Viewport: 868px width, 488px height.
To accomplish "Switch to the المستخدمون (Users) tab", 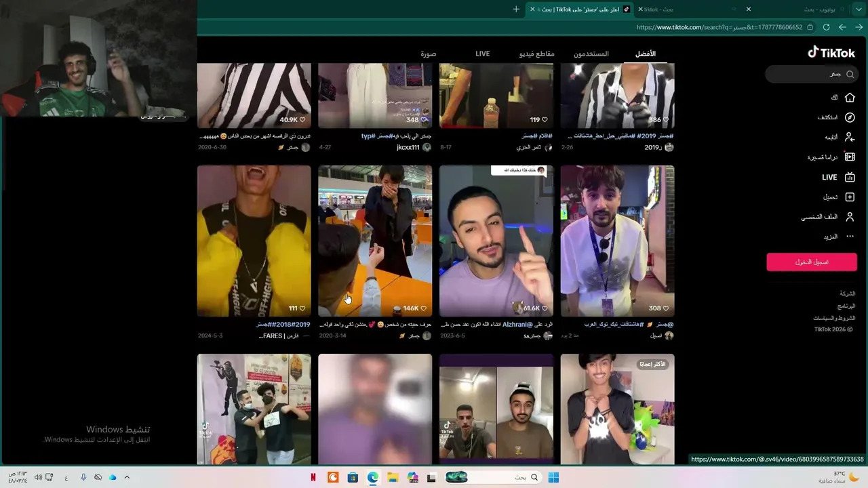I will (x=591, y=54).
